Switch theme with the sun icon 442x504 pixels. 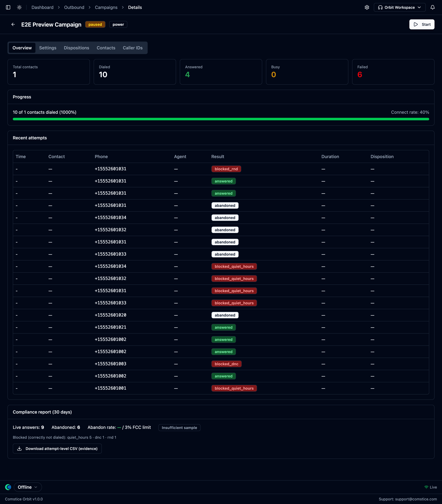click(x=20, y=7)
